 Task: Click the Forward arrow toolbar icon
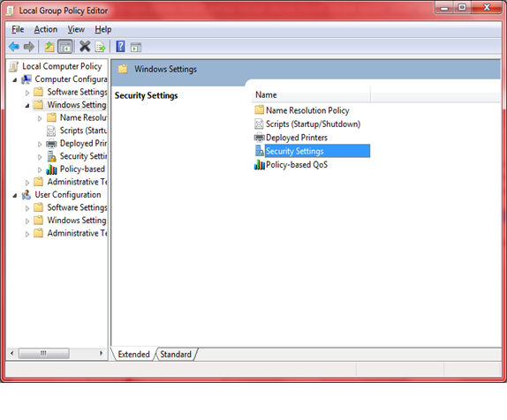pyautogui.click(x=29, y=47)
